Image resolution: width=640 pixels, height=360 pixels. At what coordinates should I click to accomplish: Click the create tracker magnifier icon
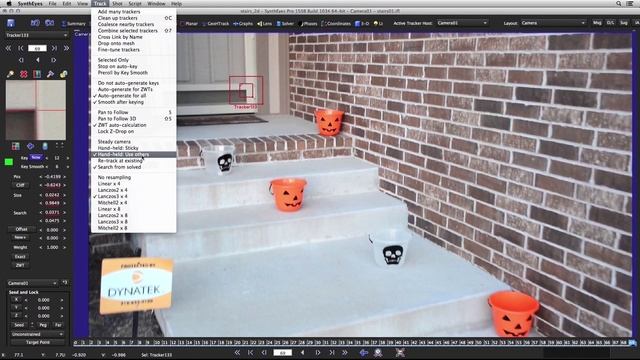[10, 74]
